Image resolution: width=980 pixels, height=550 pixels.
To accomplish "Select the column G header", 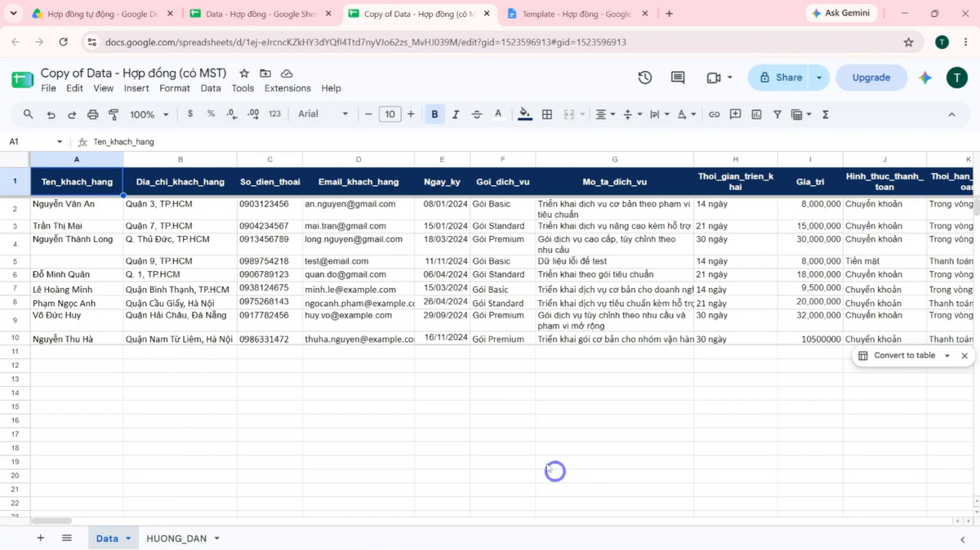I will coord(614,159).
